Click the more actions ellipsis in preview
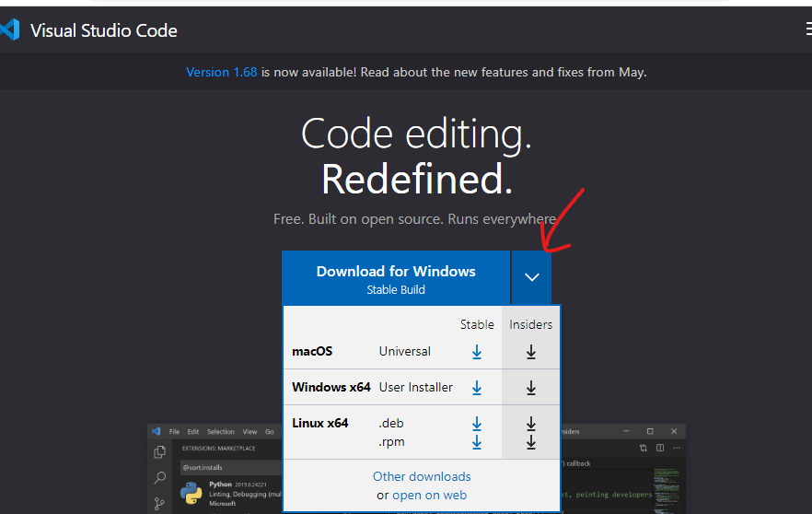This screenshot has width=812, height=514. (x=677, y=448)
